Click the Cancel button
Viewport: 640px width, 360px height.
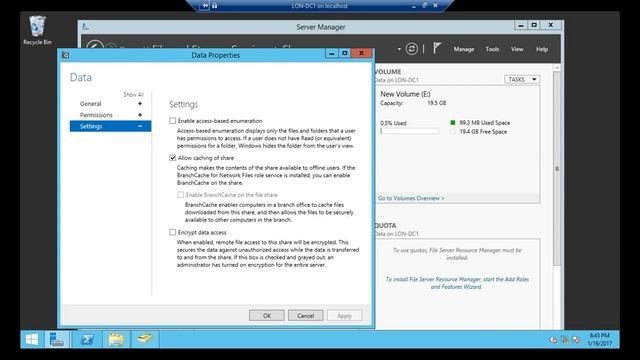305,316
